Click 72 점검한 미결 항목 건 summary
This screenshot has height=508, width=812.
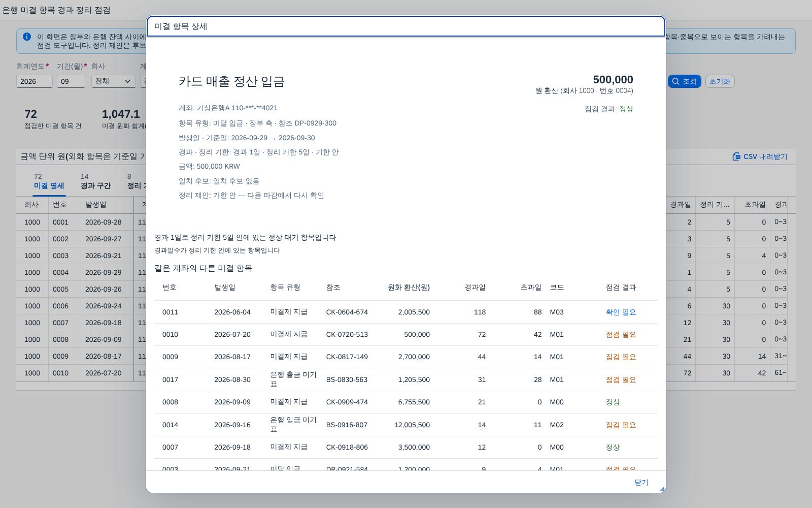point(53,119)
